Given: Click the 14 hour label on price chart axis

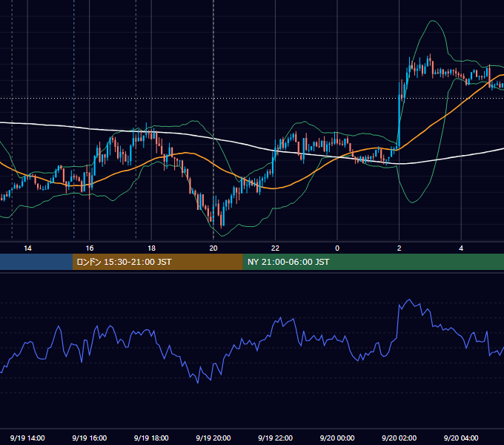Looking at the screenshot, I should (27, 248).
